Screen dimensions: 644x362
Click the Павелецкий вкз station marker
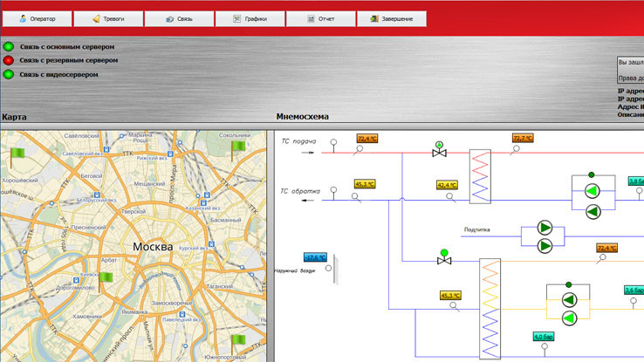point(182,314)
